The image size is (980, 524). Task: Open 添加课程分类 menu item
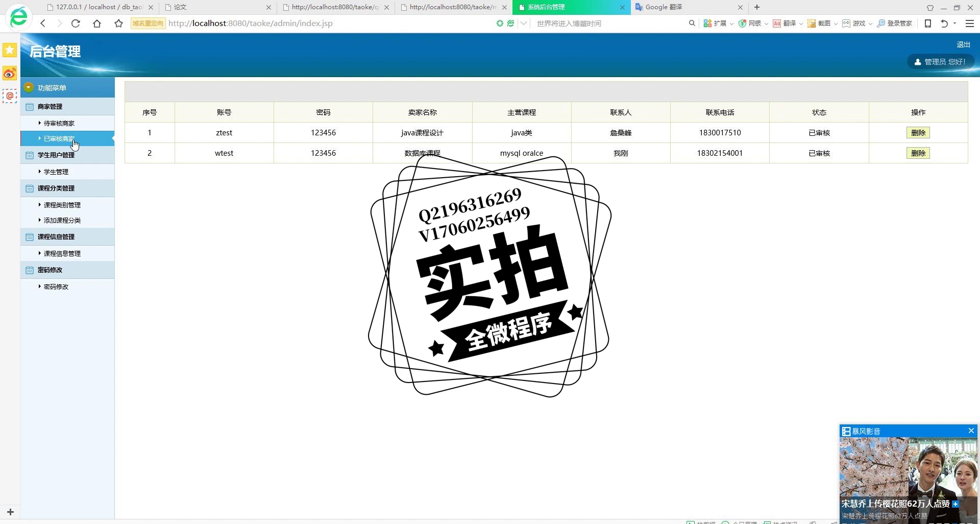pyautogui.click(x=62, y=220)
